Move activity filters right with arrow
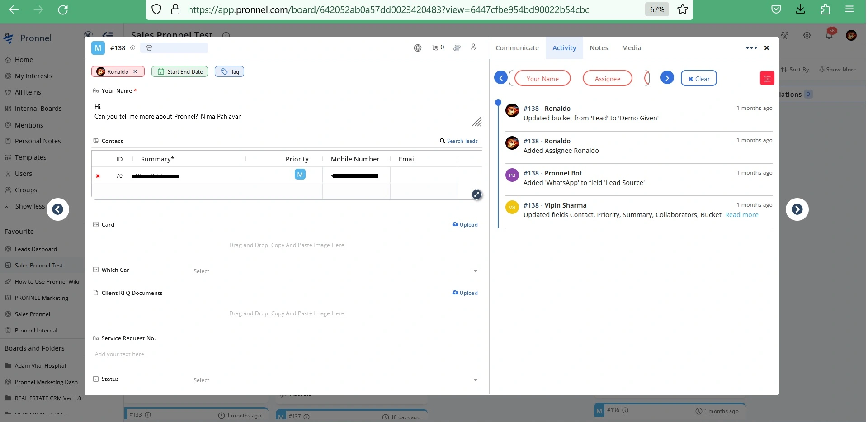Image resolution: width=868 pixels, height=422 pixels. 667,78
